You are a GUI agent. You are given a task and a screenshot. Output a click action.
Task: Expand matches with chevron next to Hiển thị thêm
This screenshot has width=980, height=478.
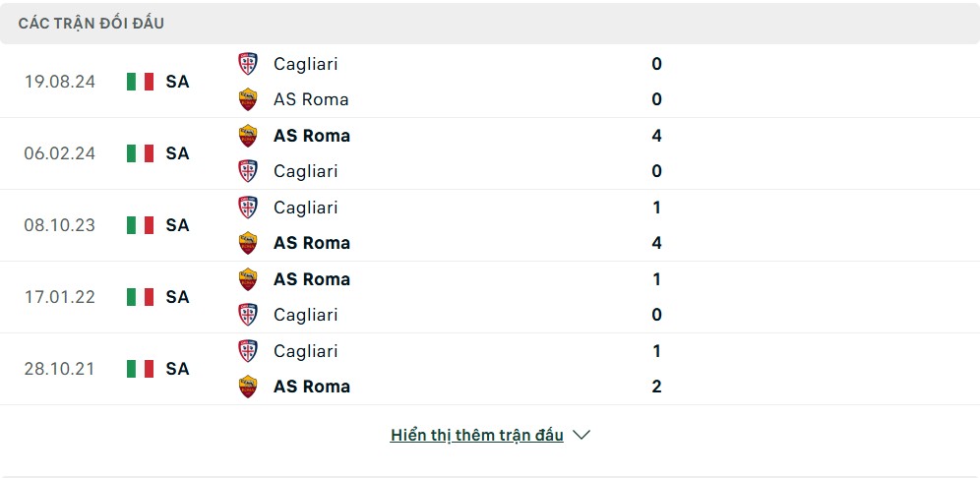click(582, 435)
